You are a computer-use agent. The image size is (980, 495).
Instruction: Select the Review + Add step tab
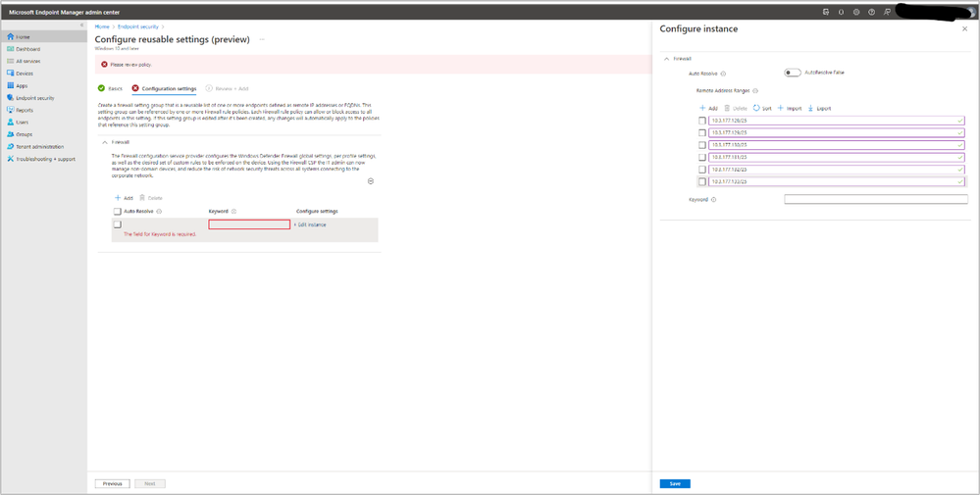pos(227,88)
